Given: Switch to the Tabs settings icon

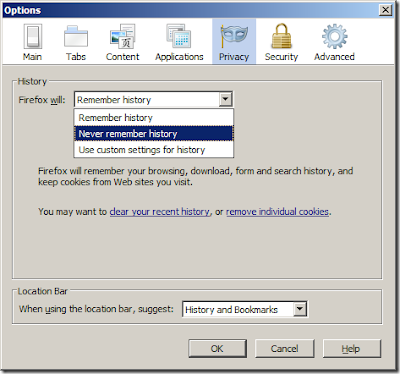Looking at the screenshot, I should [x=76, y=36].
